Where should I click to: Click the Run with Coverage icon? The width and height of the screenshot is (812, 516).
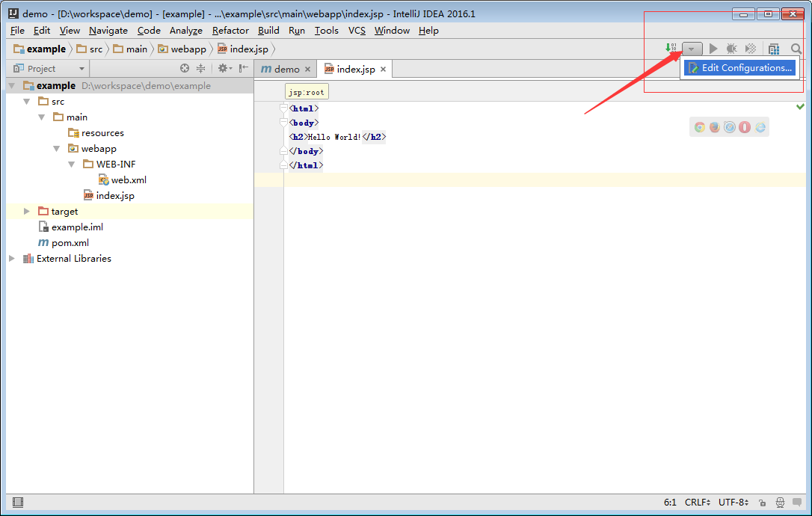[x=751, y=49]
